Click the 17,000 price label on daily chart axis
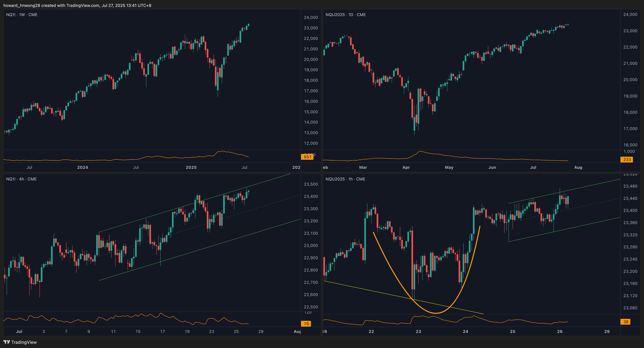Image resolution: width=644 pixels, height=348 pixels. click(630, 129)
